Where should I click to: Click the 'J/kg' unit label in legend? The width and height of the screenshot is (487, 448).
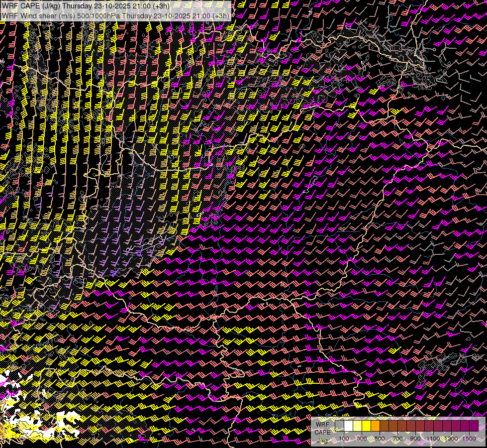tap(322, 440)
